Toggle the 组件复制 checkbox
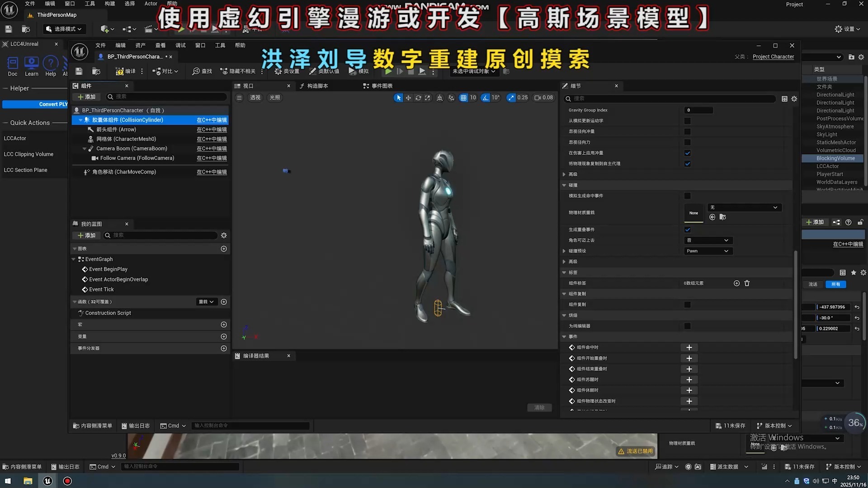 click(688, 305)
